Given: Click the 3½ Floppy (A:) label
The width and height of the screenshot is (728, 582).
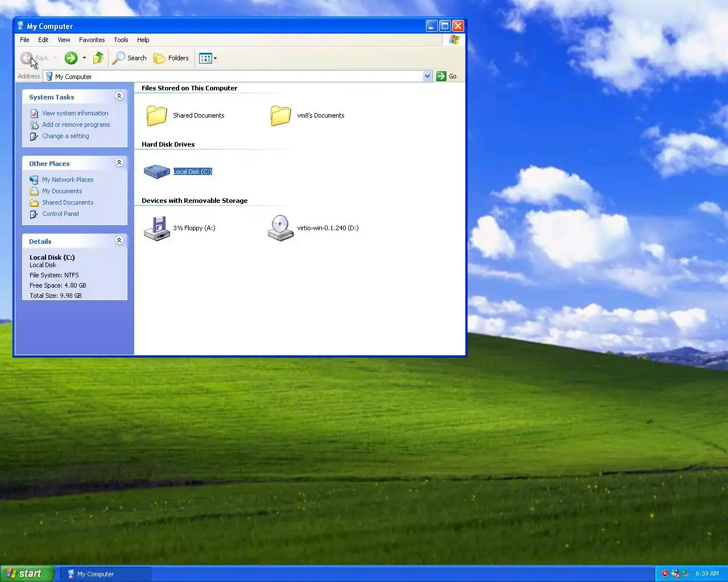Looking at the screenshot, I should point(194,228).
